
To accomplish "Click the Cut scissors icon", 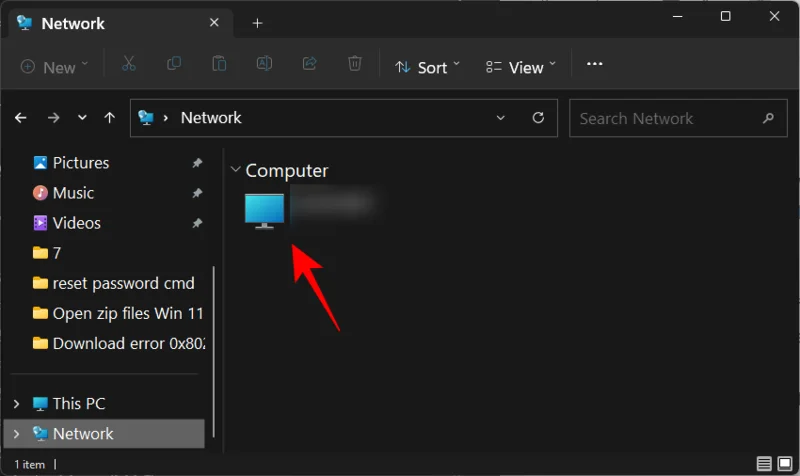I will (x=129, y=64).
